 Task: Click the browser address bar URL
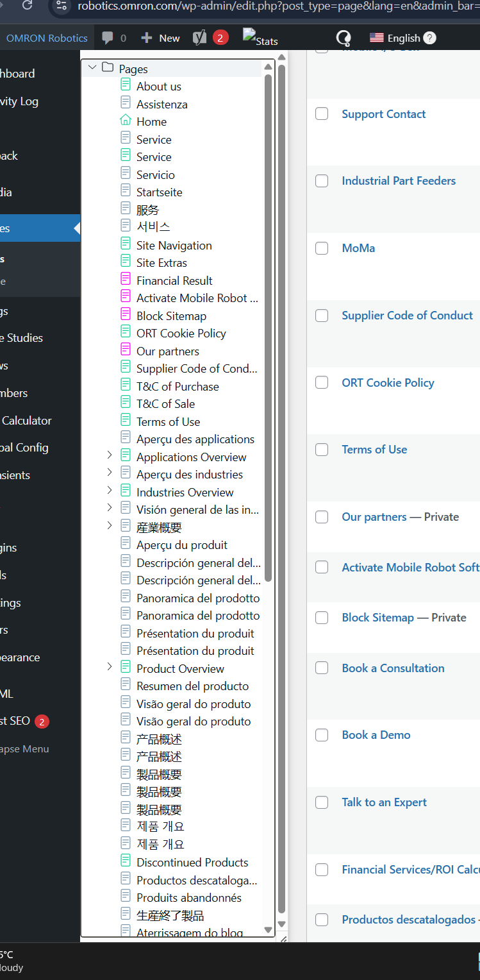point(279,6)
